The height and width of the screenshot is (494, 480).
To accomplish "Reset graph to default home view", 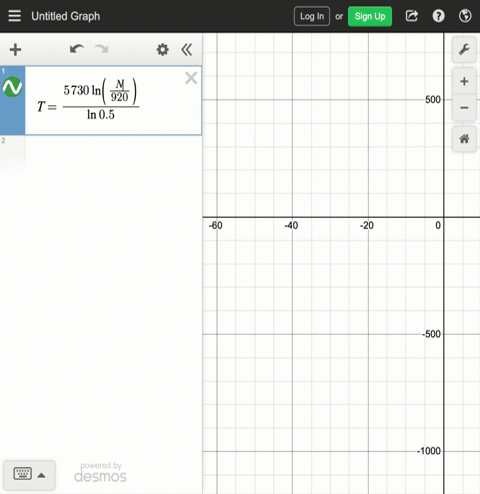I will click(x=464, y=139).
